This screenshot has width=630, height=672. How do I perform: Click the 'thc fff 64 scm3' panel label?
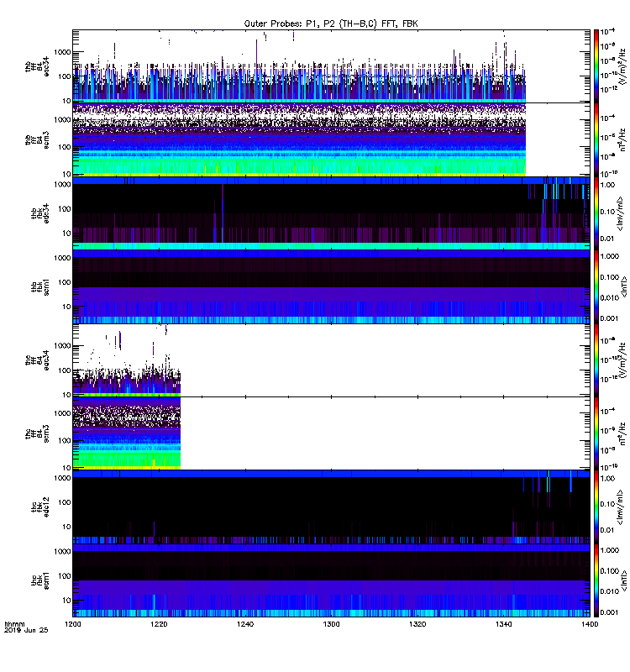(x=37, y=433)
